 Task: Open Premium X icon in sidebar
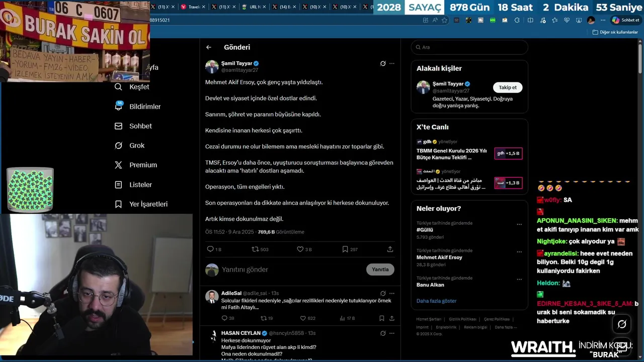(x=118, y=165)
